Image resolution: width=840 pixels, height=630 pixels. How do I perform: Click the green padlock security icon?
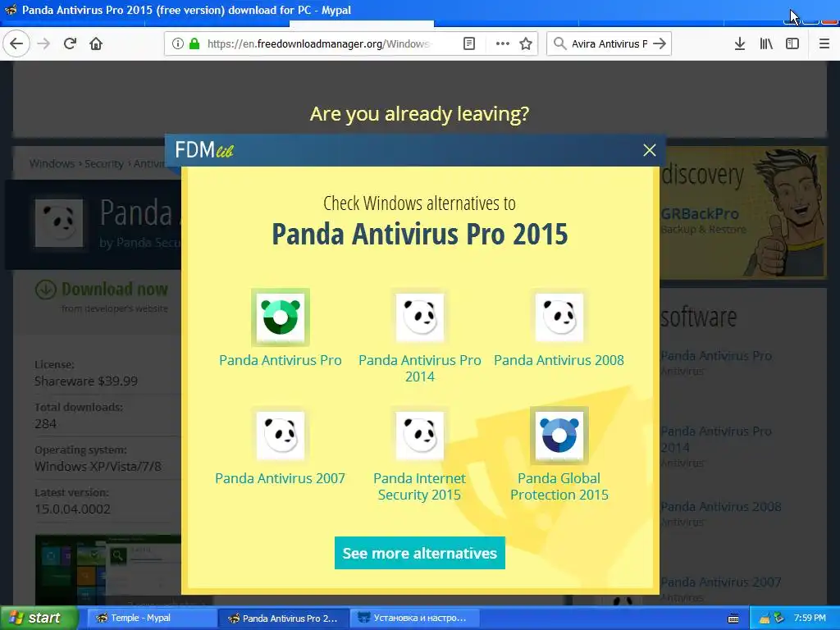pos(194,43)
